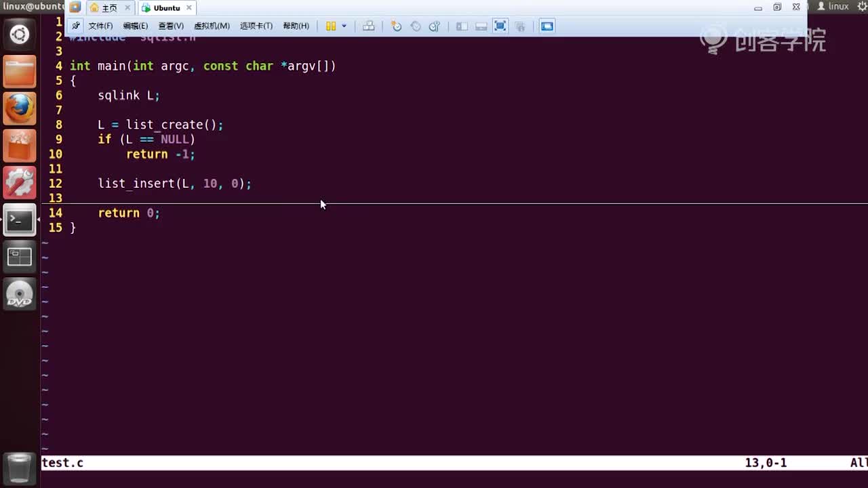Click the send Ctrl+Alt+Del toolbar icon
This screenshot has width=868, height=488.
pyautogui.click(x=368, y=26)
